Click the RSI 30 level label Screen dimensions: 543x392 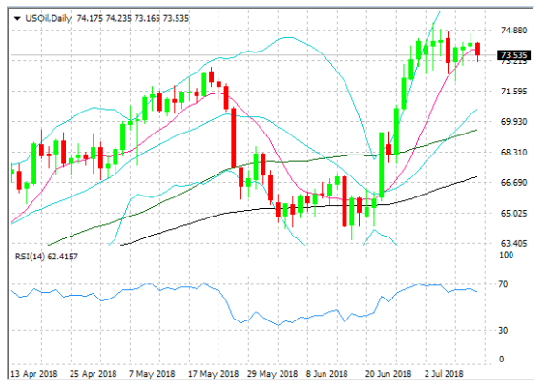[503, 330]
